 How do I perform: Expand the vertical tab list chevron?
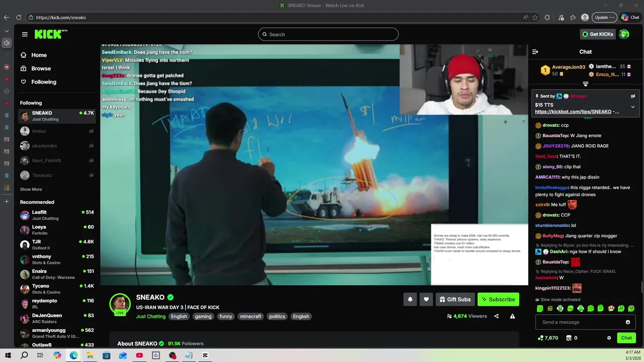pyautogui.click(x=7, y=31)
